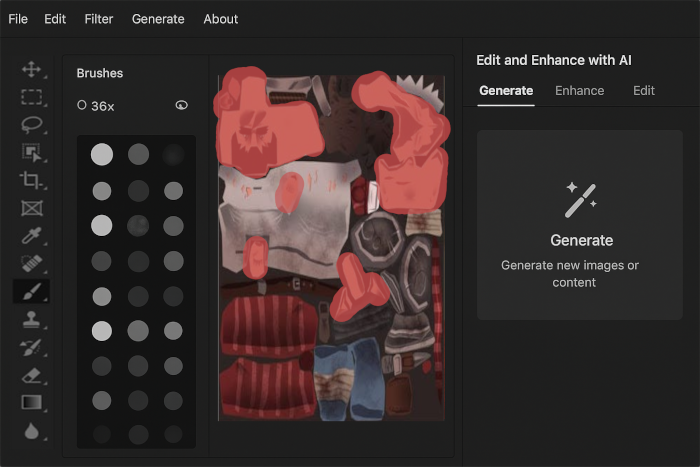Screen dimensions: 700x467
Task: Switch to the Edit tab in AI panel
Action: (644, 91)
